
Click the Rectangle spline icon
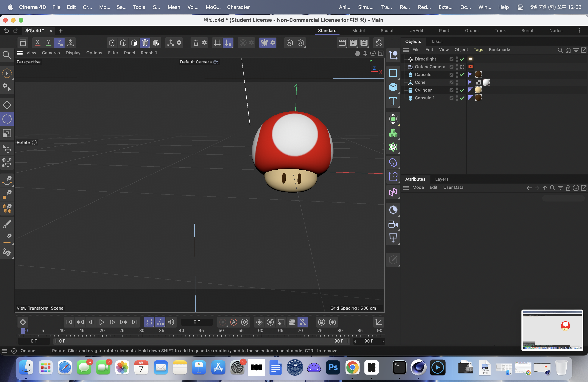pyautogui.click(x=393, y=73)
